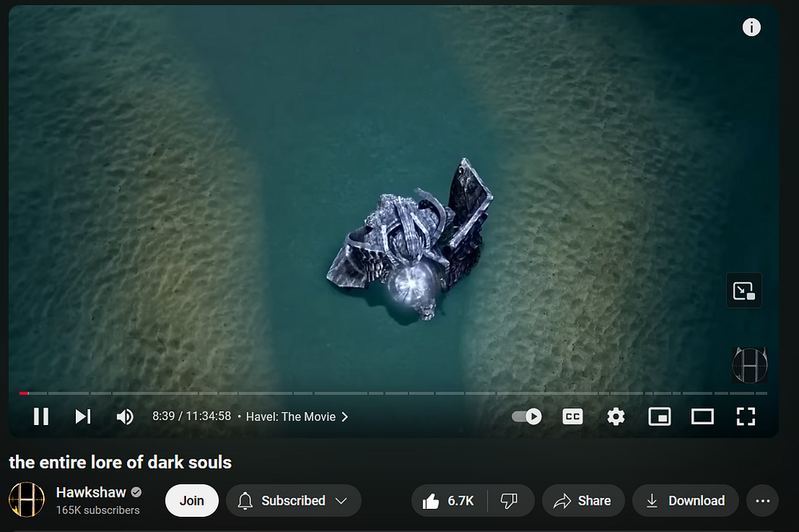Click the 165K subscribers text
Screen dimensions: 799x532
(x=97, y=510)
